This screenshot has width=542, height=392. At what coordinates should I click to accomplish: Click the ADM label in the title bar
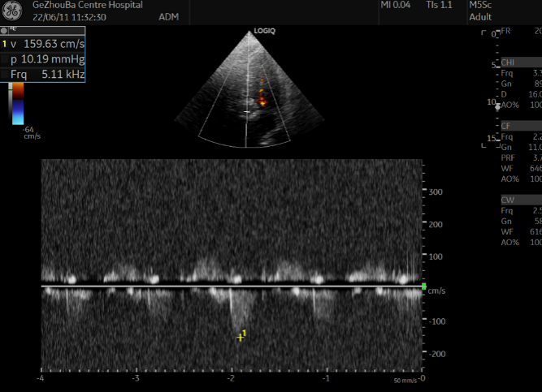pyautogui.click(x=170, y=17)
